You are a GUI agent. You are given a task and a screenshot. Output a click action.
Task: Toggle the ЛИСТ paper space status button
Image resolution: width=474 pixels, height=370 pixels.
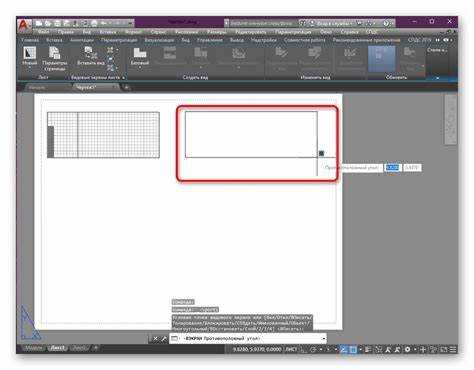coord(291,349)
